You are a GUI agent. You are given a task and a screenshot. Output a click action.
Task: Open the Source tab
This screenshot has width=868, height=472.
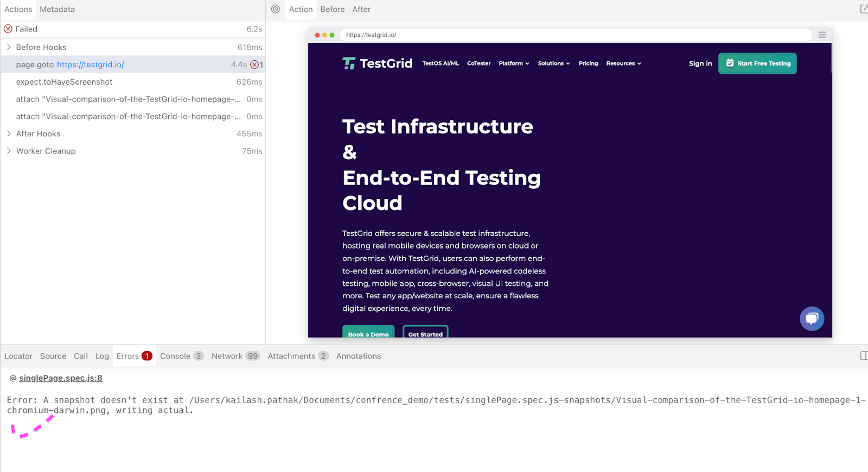tap(53, 356)
